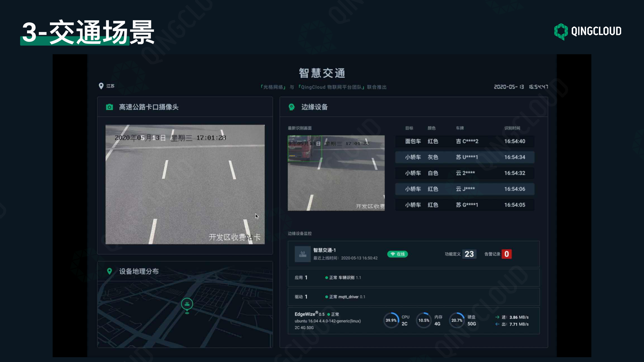Click the 硬盘 20.7% usage gauge

457,320
